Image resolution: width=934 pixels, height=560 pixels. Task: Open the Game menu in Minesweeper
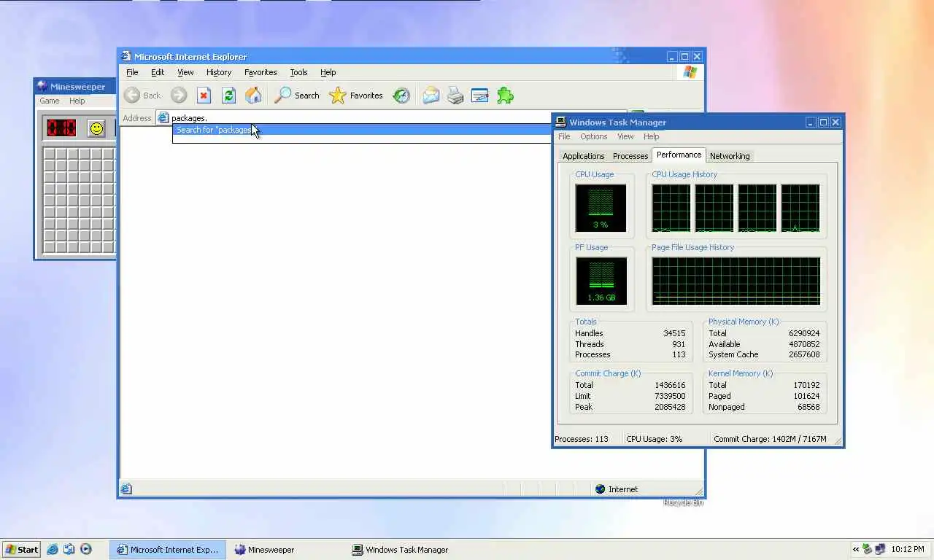(50, 101)
